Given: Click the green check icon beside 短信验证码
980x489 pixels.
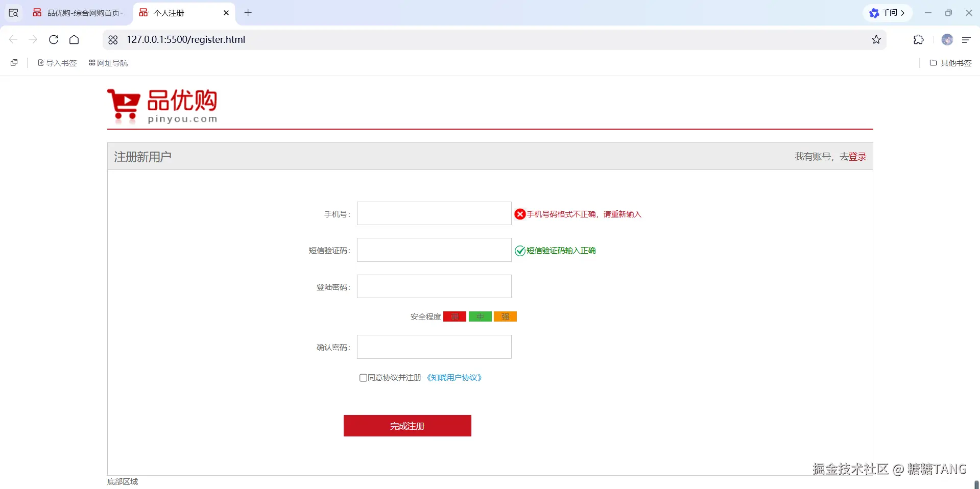Looking at the screenshot, I should 520,251.
